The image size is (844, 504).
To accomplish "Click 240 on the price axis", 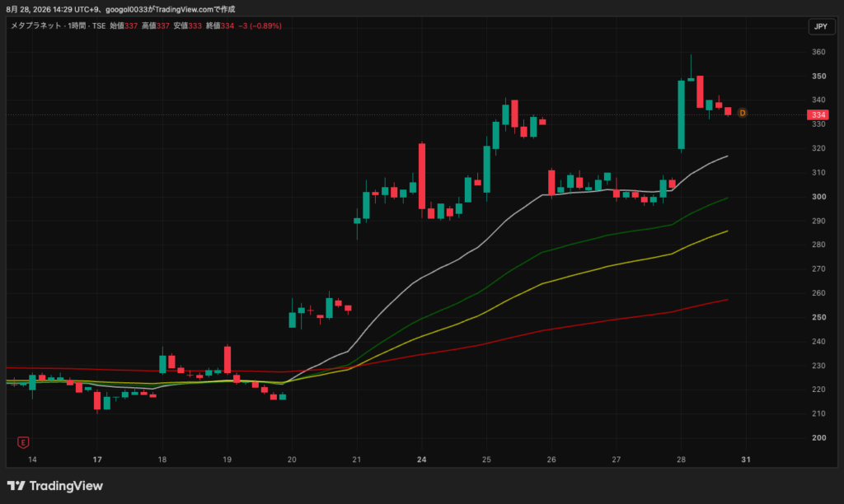I will [x=818, y=342].
